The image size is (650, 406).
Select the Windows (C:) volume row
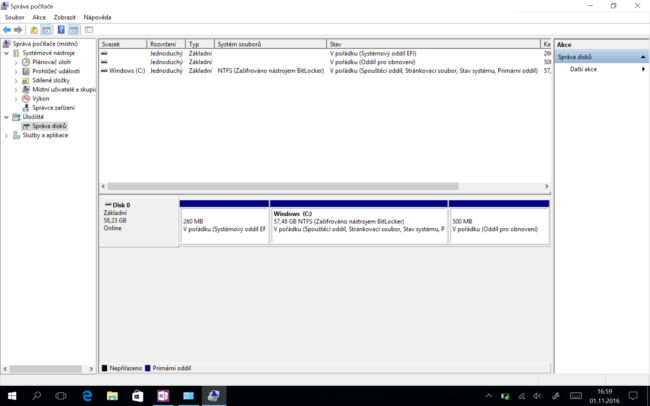pos(325,71)
